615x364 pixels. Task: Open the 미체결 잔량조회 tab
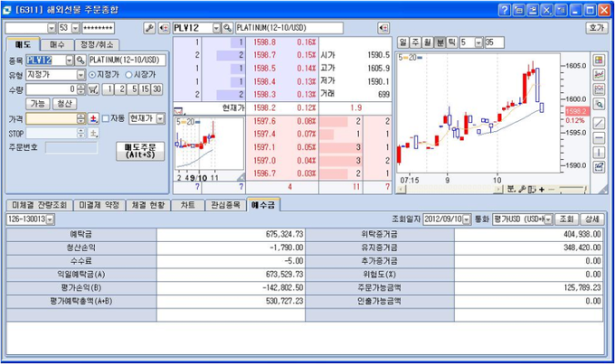(x=40, y=205)
